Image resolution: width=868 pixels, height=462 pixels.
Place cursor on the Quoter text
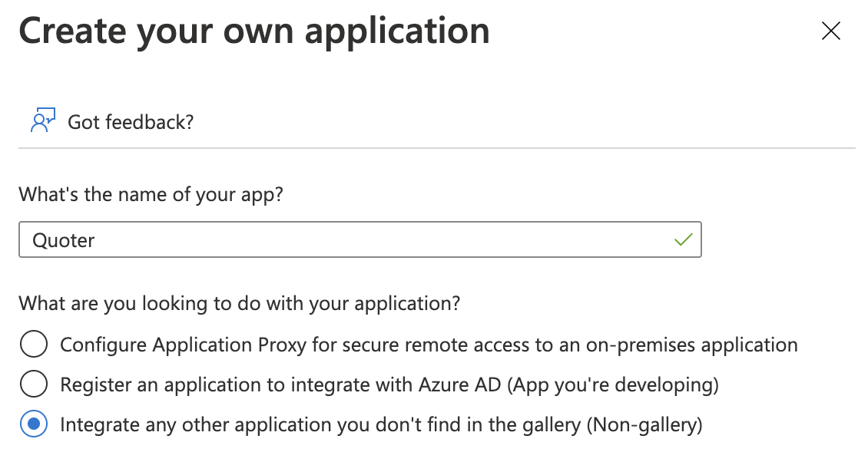click(64, 241)
